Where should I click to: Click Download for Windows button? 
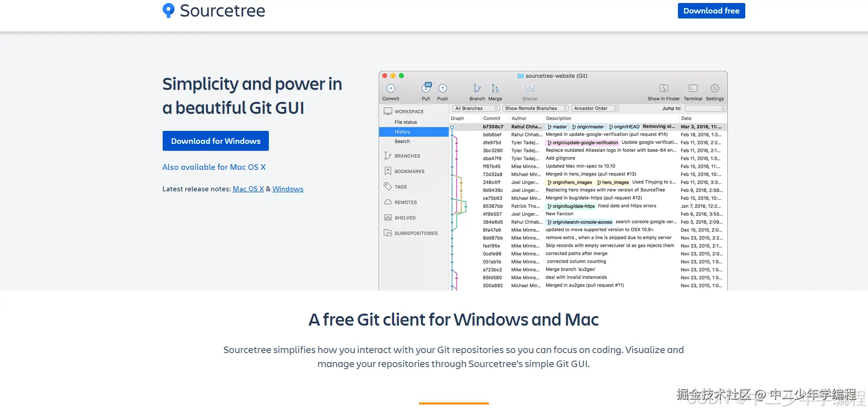tap(216, 141)
